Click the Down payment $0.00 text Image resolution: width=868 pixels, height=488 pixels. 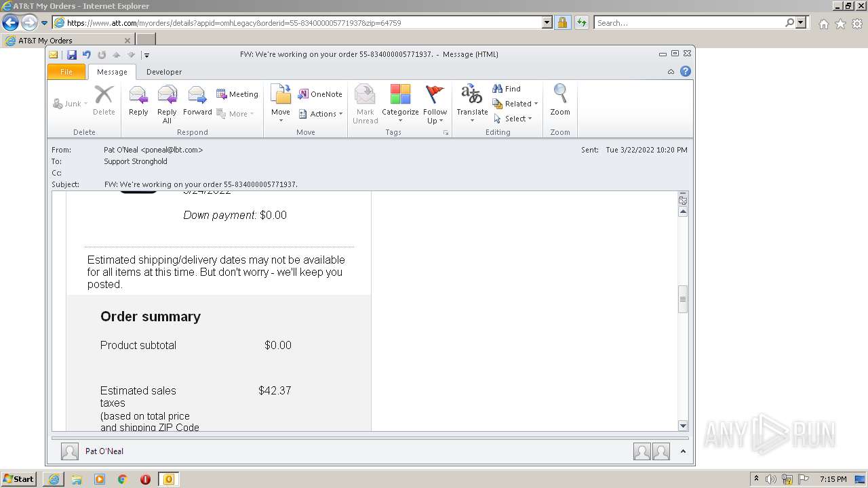(235, 215)
